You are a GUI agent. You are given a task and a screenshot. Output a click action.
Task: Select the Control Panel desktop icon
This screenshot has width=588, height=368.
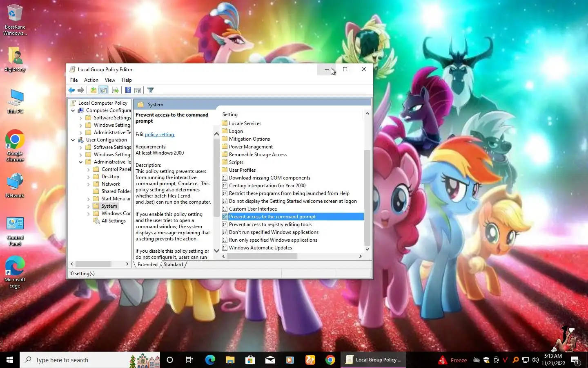(x=15, y=231)
